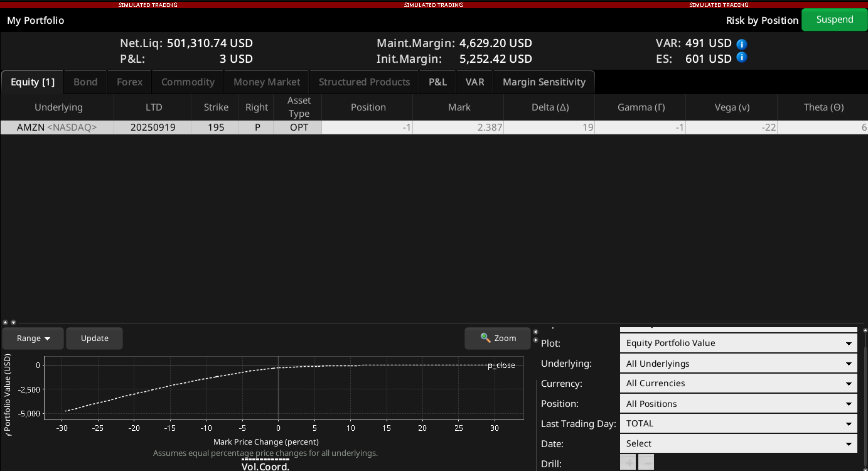Click the 195 strike cell
This screenshot has width=868, height=471.
click(216, 127)
